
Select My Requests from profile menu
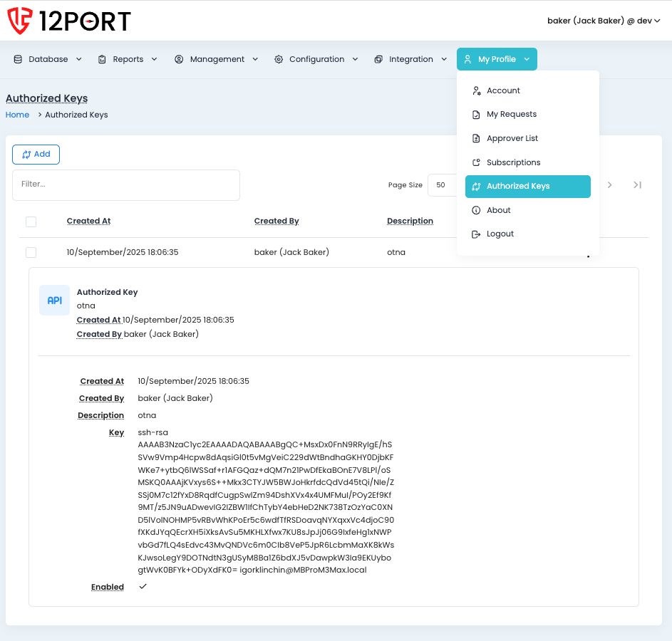coord(511,114)
